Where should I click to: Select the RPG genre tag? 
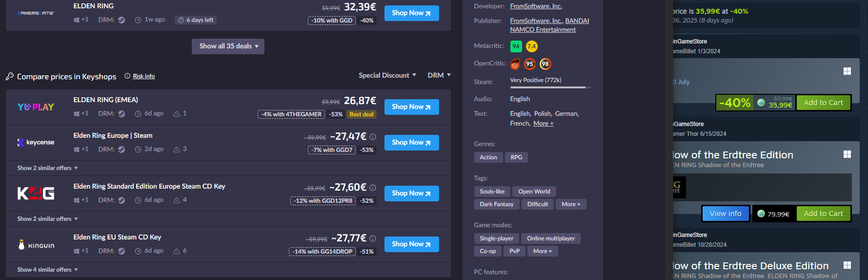pyautogui.click(x=516, y=157)
